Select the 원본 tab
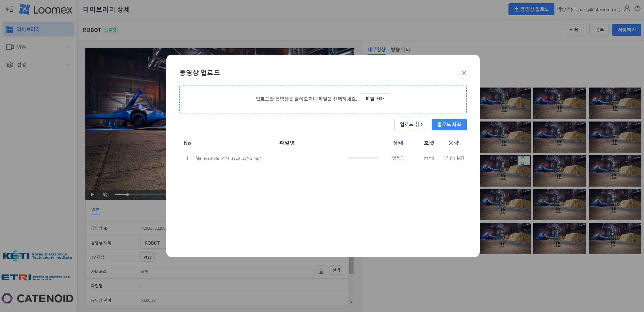Image resolution: width=644 pixels, height=312 pixels. pyautogui.click(x=95, y=210)
